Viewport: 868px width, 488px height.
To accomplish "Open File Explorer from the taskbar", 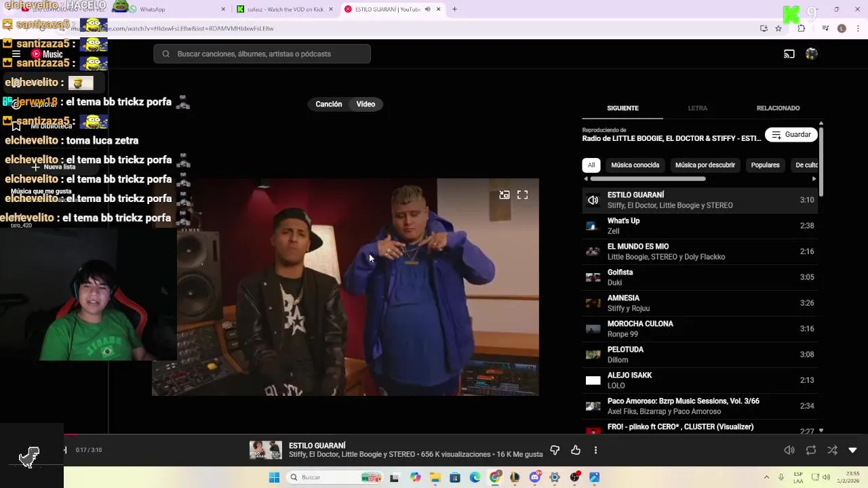I will coord(435,478).
